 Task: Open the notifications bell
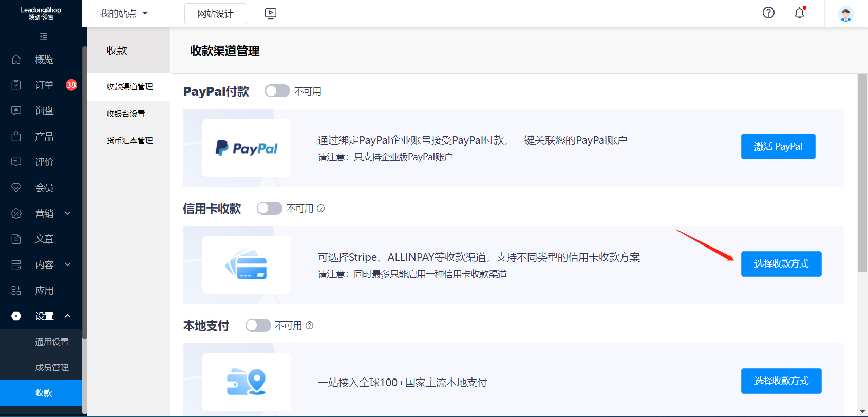799,13
